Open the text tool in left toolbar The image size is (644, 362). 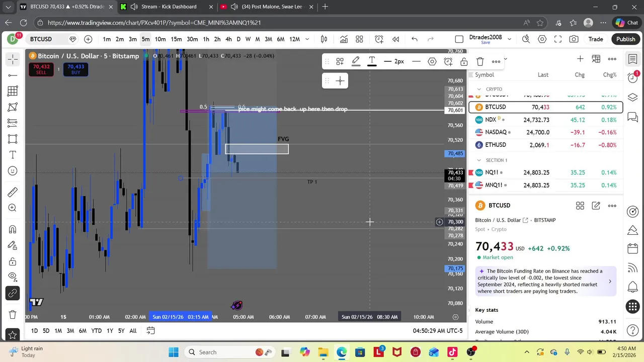coord(13,155)
